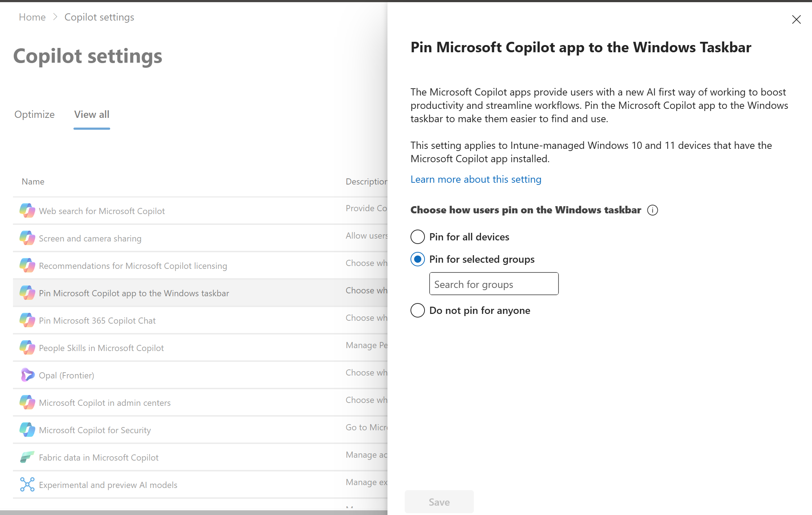812x515 pixels.
Task: Click the People Skills in Microsoft Copilot icon
Action: coord(27,348)
